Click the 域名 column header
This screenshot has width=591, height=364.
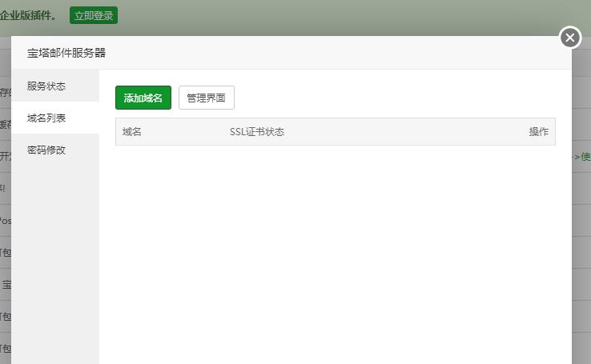pyautogui.click(x=132, y=132)
